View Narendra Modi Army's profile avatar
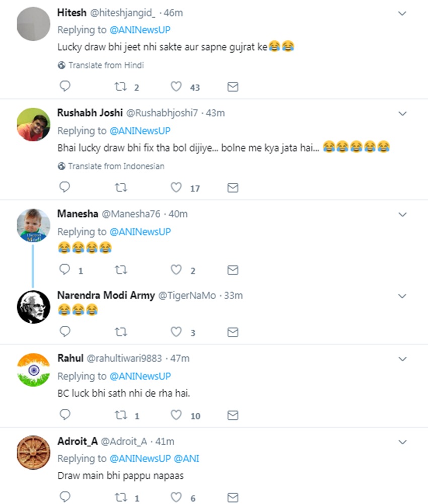 pyautogui.click(x=33, y=307)
